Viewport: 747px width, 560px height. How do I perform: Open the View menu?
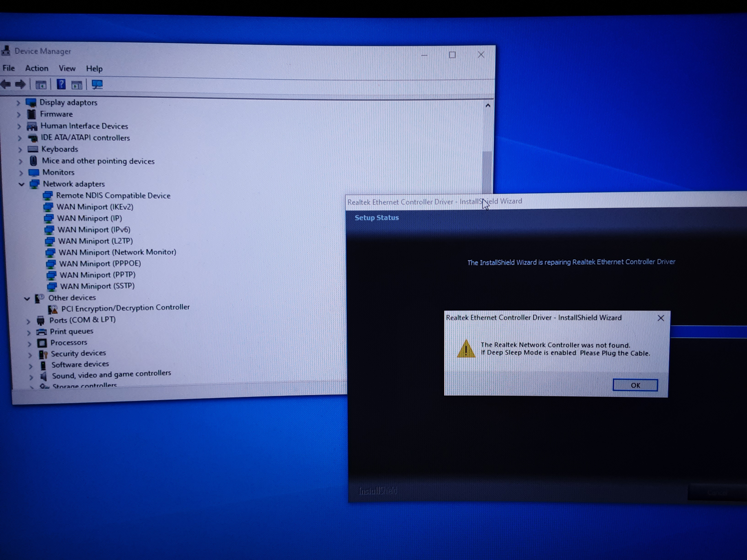[67, 69]
